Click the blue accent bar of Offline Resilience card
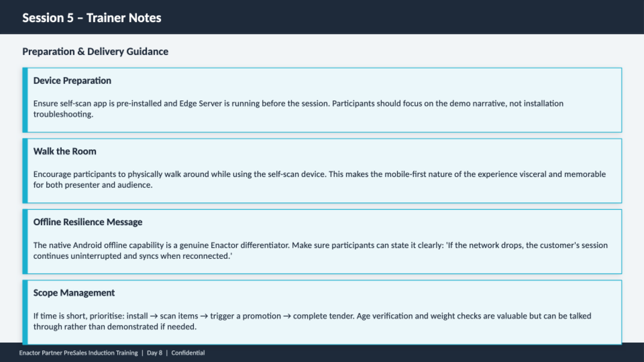 [x=25, y=241]
